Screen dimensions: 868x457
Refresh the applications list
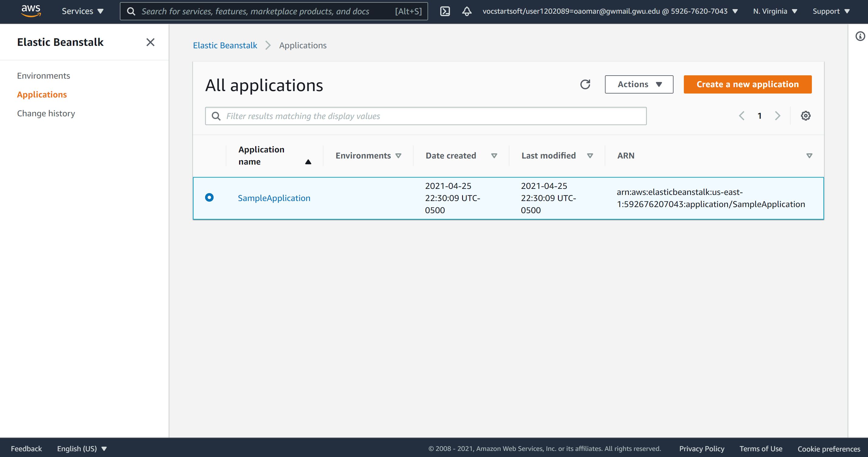[x=585, y=84]
